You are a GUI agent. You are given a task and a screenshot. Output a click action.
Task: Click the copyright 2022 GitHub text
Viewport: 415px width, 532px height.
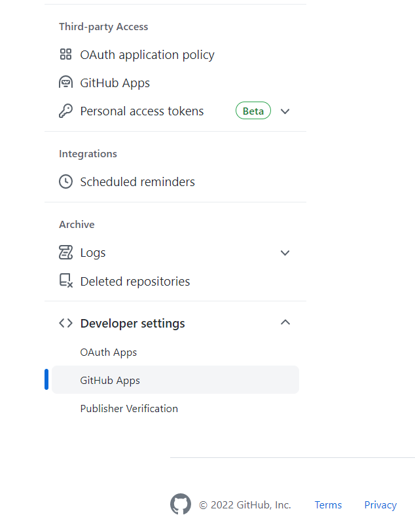(245, 504)
